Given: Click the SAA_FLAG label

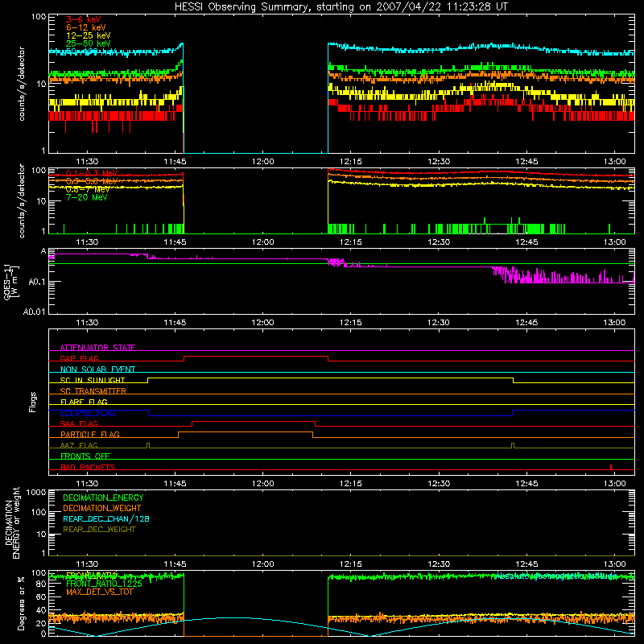Looking at the screenshot, I should tap(79, 423).
